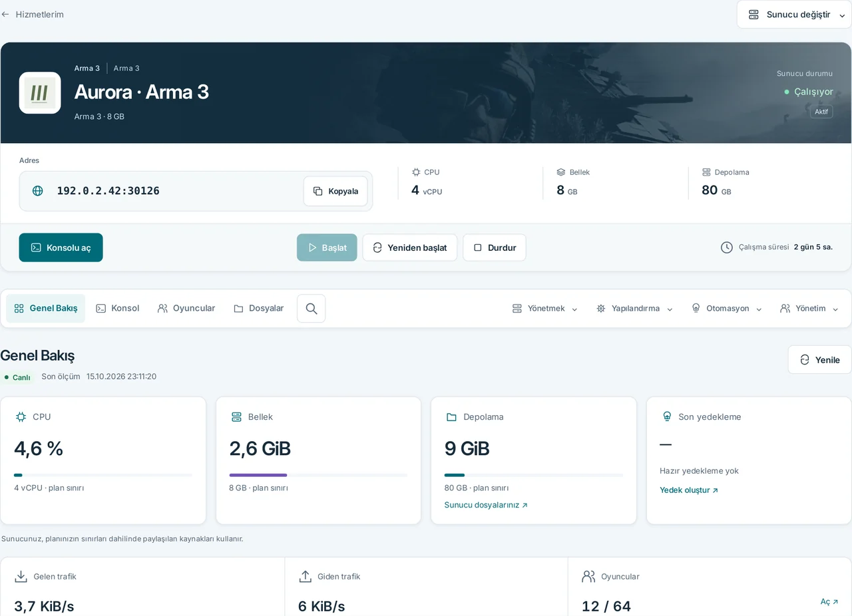Expand the Otomasyon dropdown menu

coord(727,309)
